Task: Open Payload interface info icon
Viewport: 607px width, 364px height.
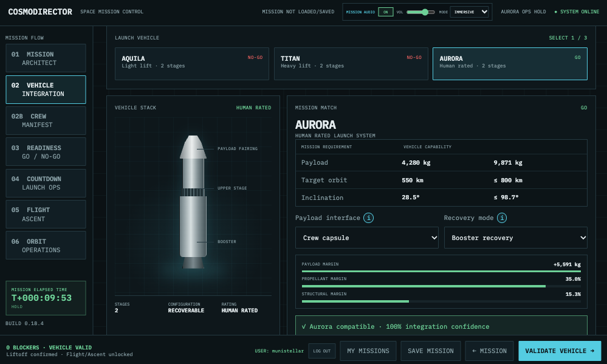Action: [x=369, y=218]
